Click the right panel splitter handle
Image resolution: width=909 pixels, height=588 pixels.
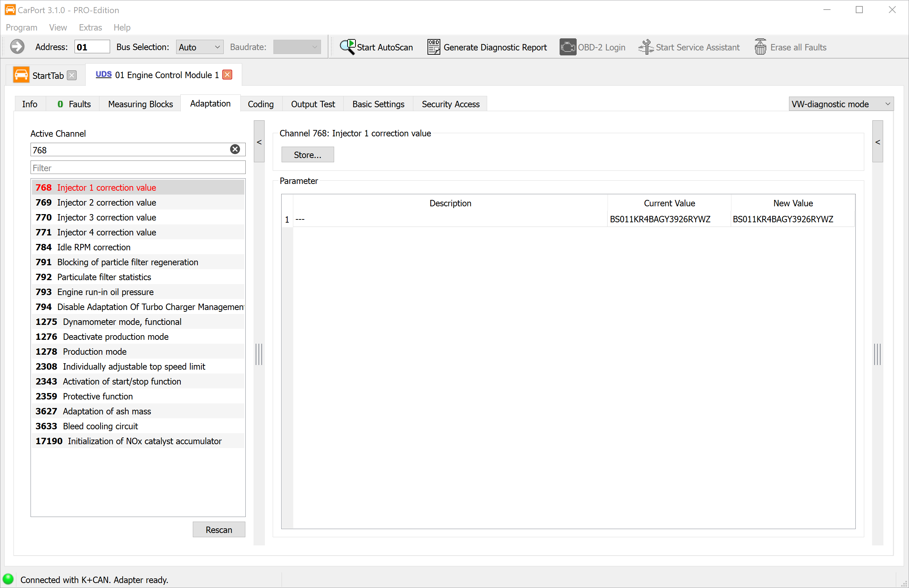click(x=877, y=354)
